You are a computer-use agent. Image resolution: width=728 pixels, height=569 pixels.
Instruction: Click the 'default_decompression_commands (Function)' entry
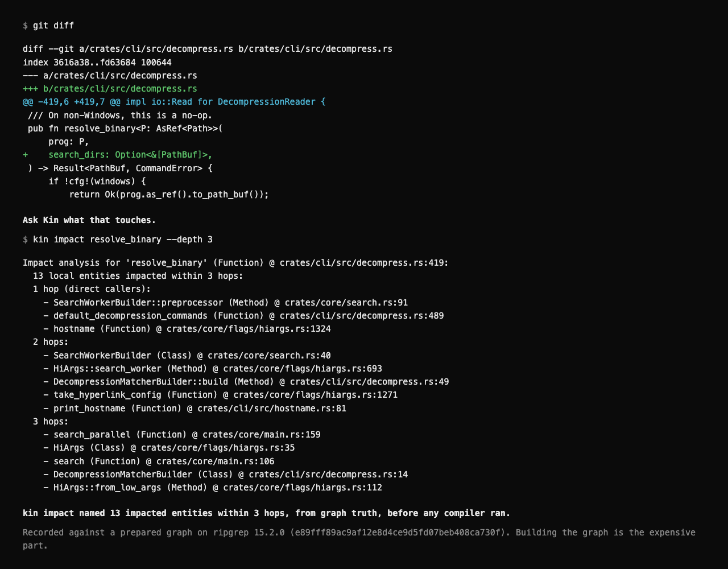pos(243,316)
